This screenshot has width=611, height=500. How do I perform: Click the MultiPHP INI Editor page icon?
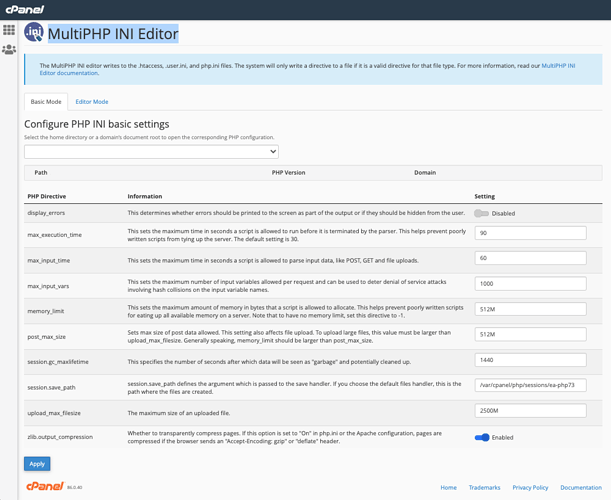tap(34, 34)
